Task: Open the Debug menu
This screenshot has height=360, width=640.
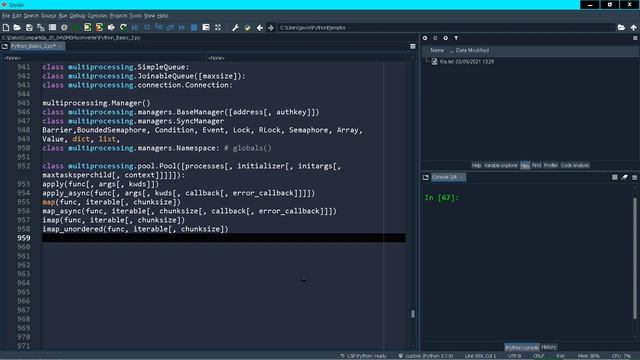Action: point(77,16)
